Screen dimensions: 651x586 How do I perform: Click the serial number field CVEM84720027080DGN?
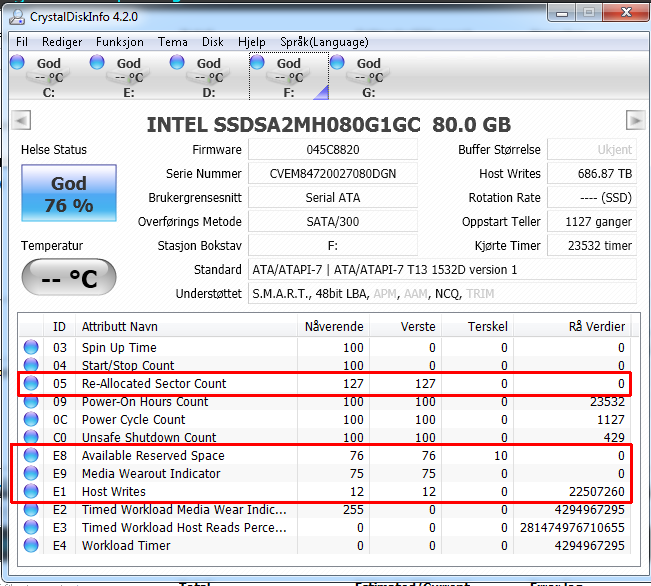[x=333, y=174]
